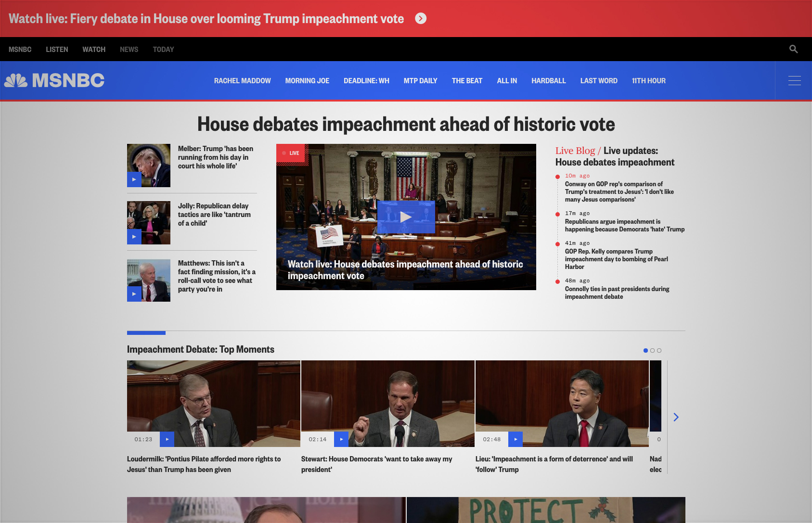Open the MSNBC top bar link
Screen dimensions: 812x523
pyautogui.click(x=20, y=50)
